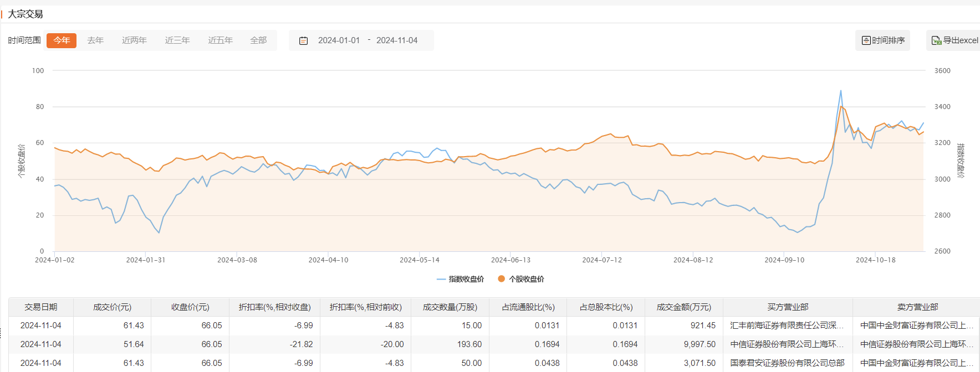Click the 折扣率(%,相对收盘) column header
980x372 pixels.
(x=274, y=307)
